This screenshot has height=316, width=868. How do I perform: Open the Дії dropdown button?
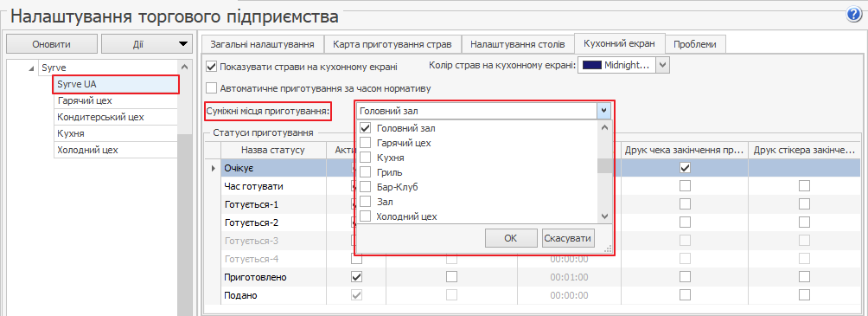[146, 44]
